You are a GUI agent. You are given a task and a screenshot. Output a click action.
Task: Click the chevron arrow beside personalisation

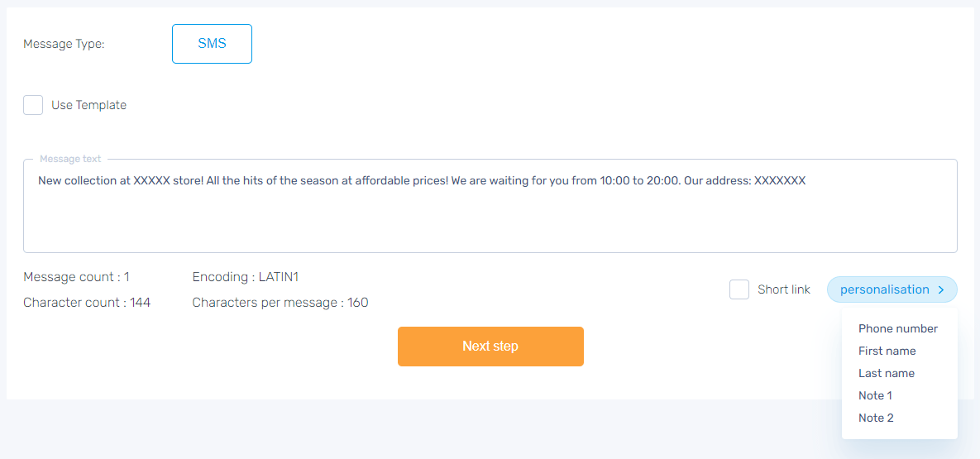[941, 290]
